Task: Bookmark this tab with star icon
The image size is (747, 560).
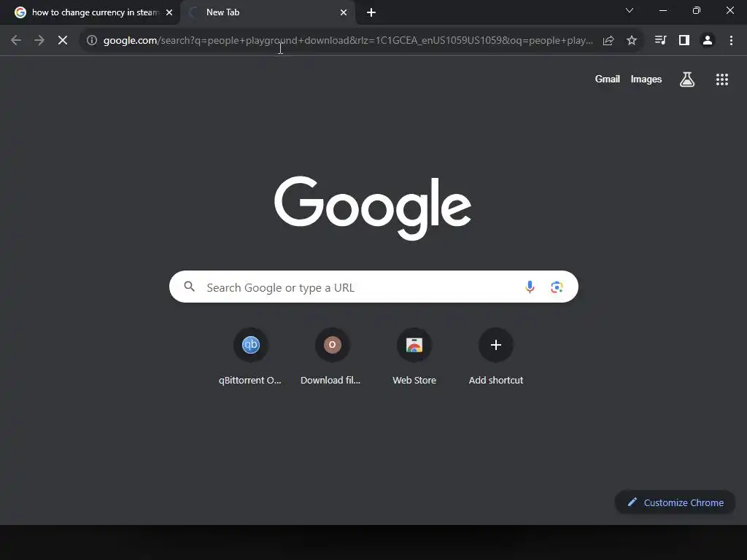Action: (x=632, y=41)
